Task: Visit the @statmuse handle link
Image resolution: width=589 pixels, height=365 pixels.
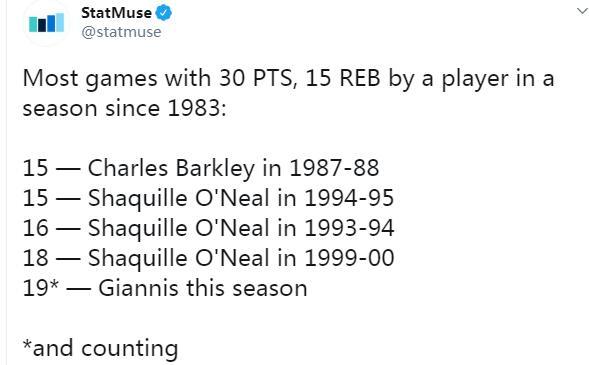Action: click(121, 32)
